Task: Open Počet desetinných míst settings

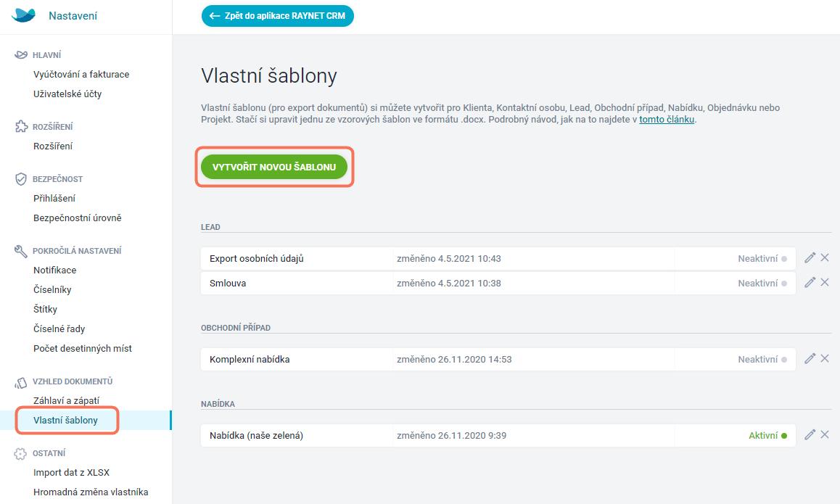Action: (83, 349)
